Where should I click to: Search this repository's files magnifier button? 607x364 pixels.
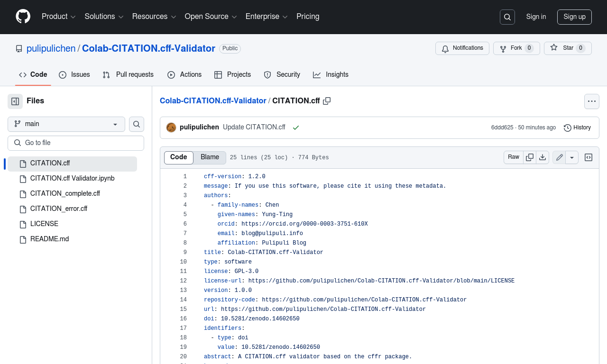pyautogui.click(x=137, y=124)
